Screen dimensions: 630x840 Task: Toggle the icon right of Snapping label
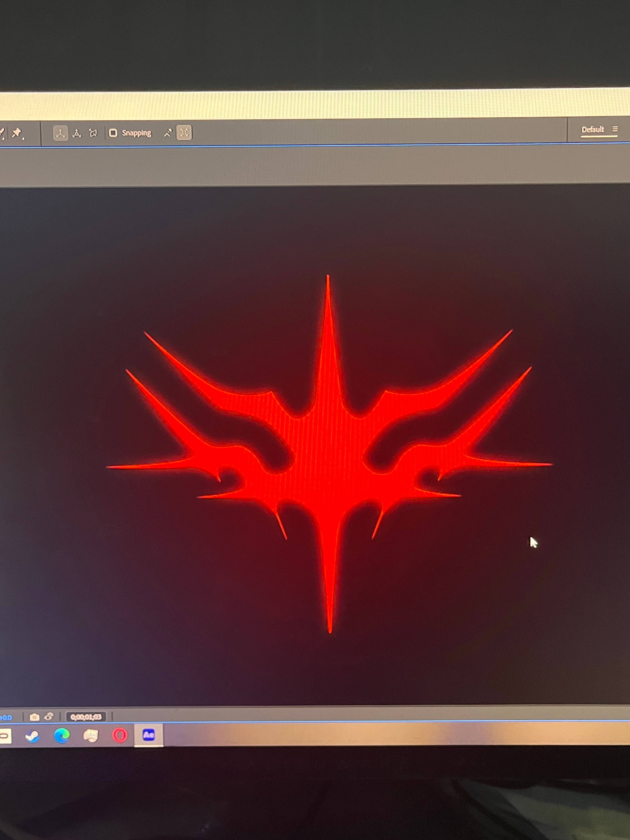[168, 133]
